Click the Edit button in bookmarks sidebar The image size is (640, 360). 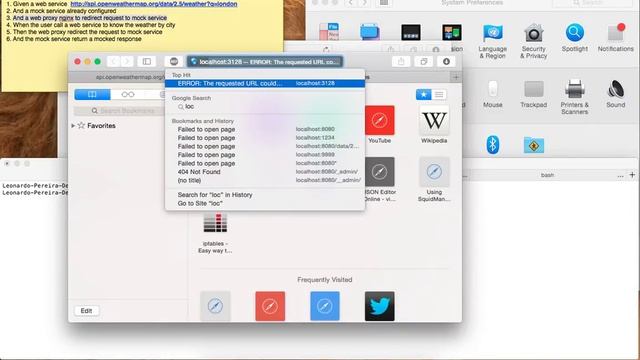click(86, 311)
